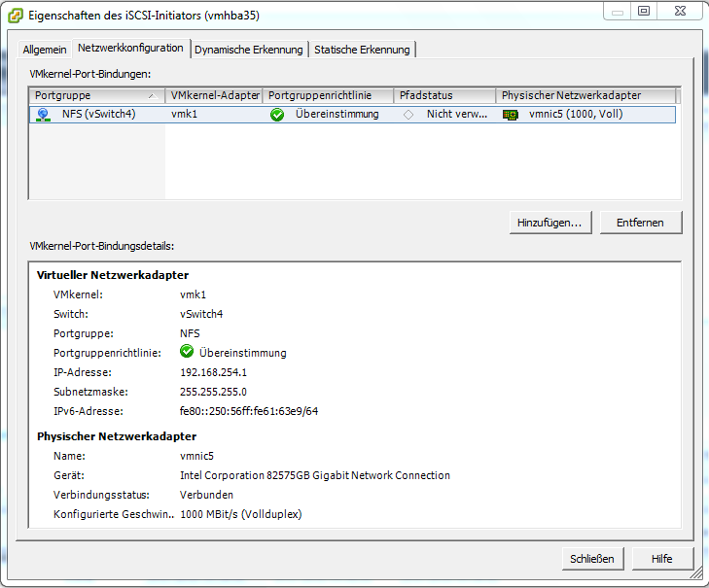Click 'vmnic5 (1000, Voll)' cell
Viewport: 709px width, 588px height.
click(x=576, y=115)
